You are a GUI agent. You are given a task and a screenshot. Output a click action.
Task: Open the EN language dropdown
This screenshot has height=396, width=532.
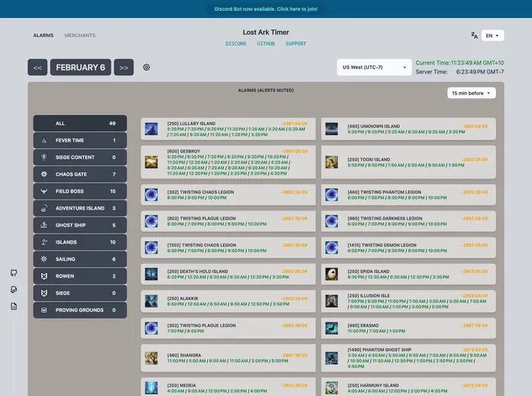click(x=493, y=36)
